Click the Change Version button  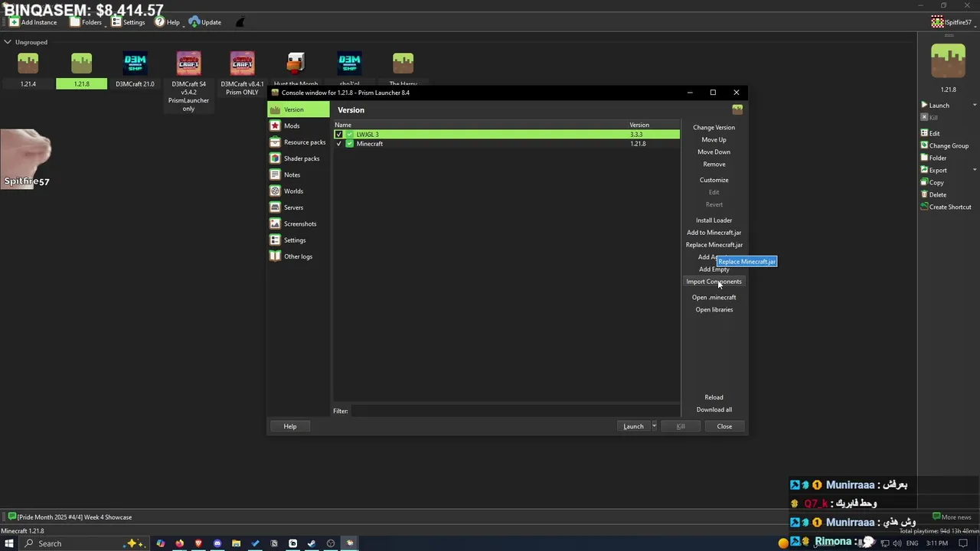point(714,128)
